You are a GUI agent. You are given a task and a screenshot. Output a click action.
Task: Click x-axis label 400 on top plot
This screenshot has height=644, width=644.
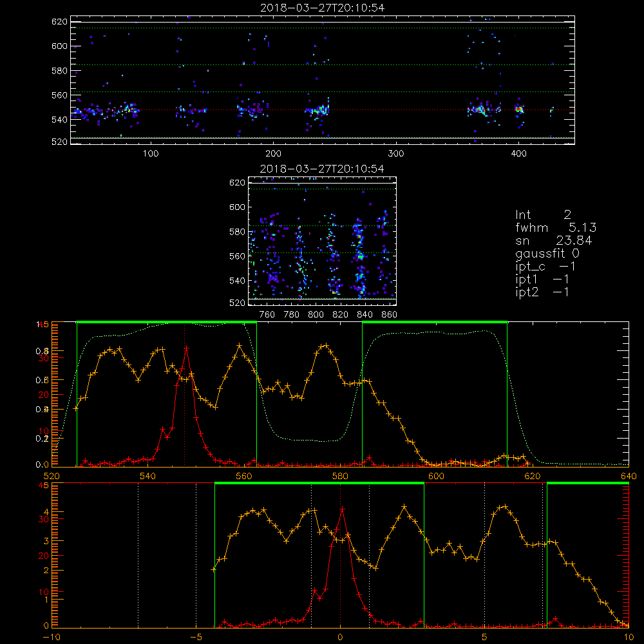tap(518, 154)
